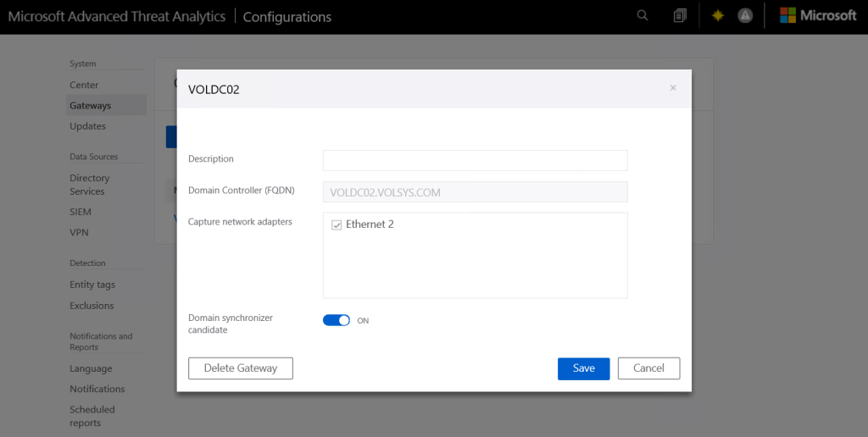Click the Microsoft logo
Screen dimensions: 868x437
(818, 15)
